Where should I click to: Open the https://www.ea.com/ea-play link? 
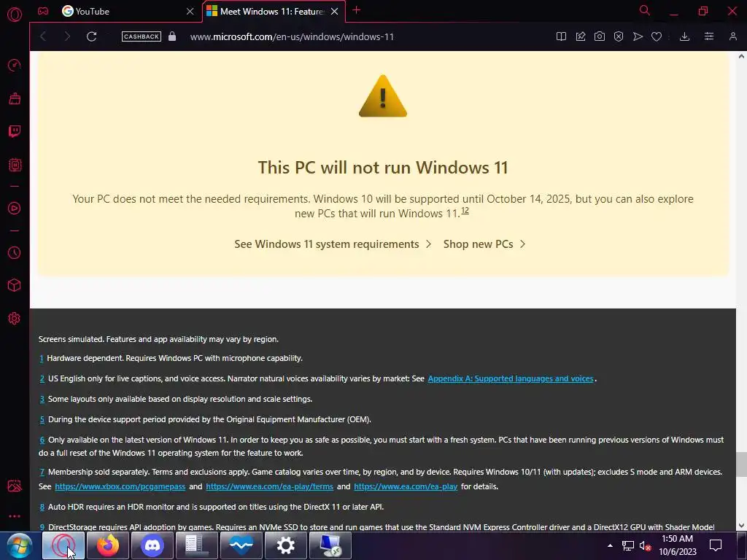coord(406,486)
